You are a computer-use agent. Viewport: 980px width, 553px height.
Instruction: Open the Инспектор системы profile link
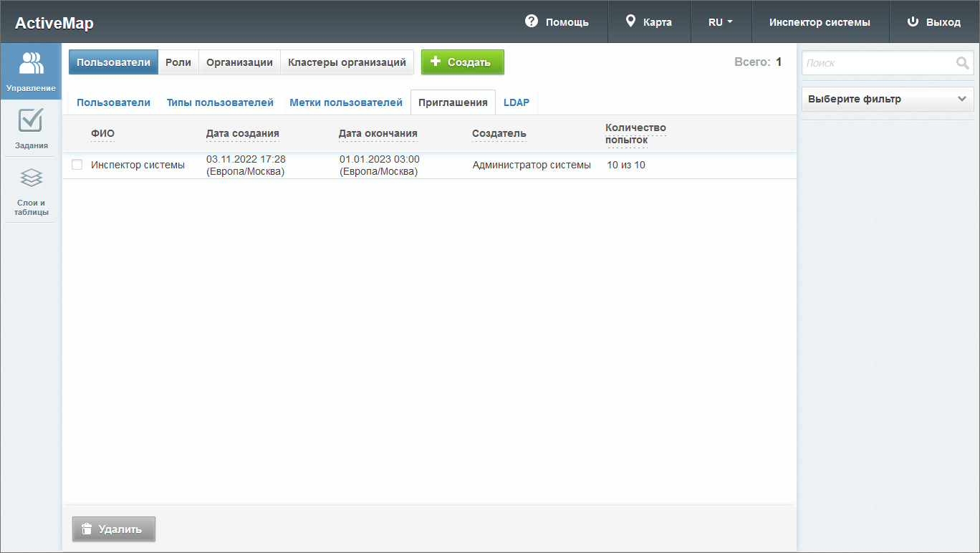(x=820, y=22)
